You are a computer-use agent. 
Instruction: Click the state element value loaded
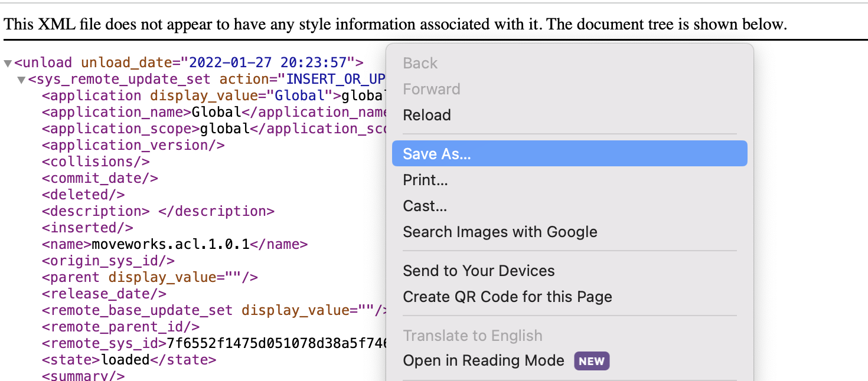tap(126, 360)
